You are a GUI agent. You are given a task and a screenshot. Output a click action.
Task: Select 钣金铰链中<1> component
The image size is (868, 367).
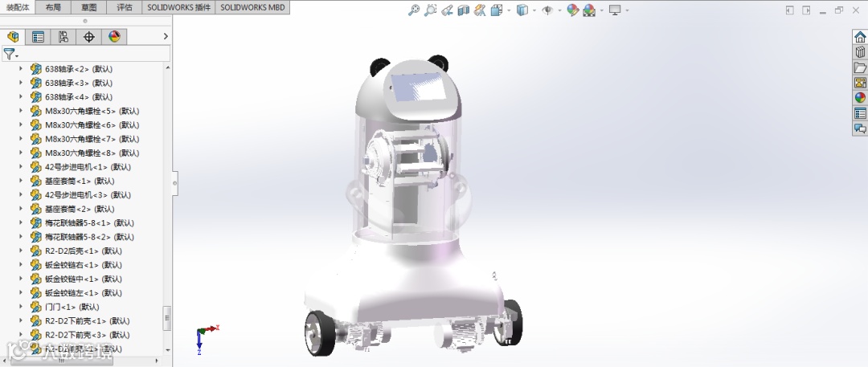[x=84, y=279]
